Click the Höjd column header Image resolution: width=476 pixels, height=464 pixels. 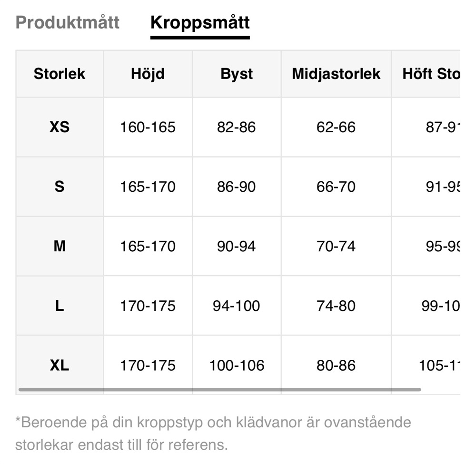pos(148,74)
